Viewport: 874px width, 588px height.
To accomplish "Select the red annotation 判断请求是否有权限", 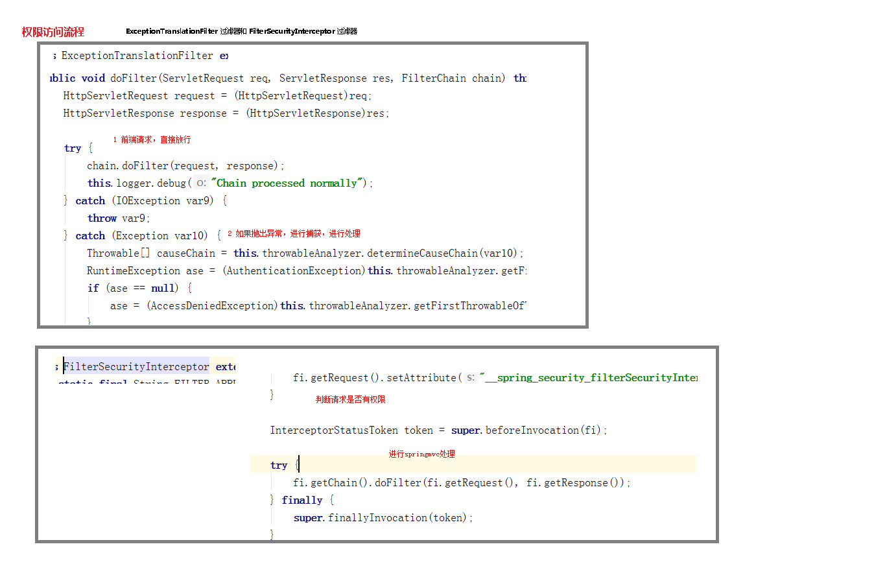I will [350, 399].
